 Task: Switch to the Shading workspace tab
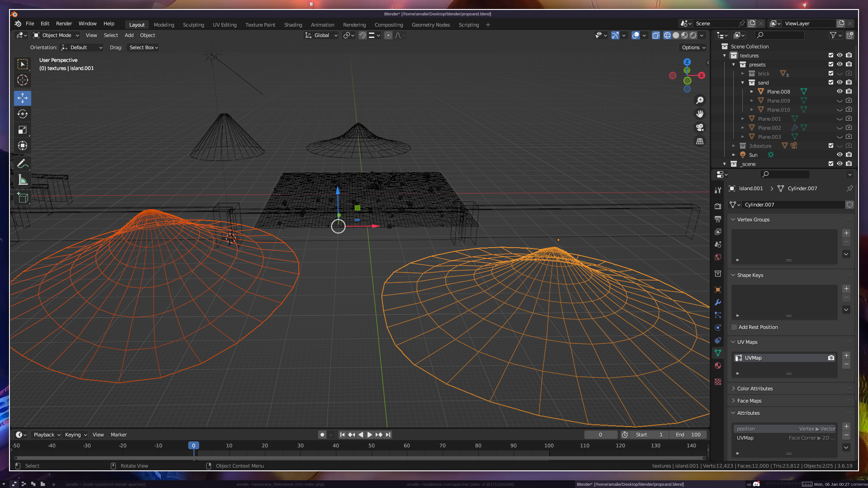(x=293, y=25)
